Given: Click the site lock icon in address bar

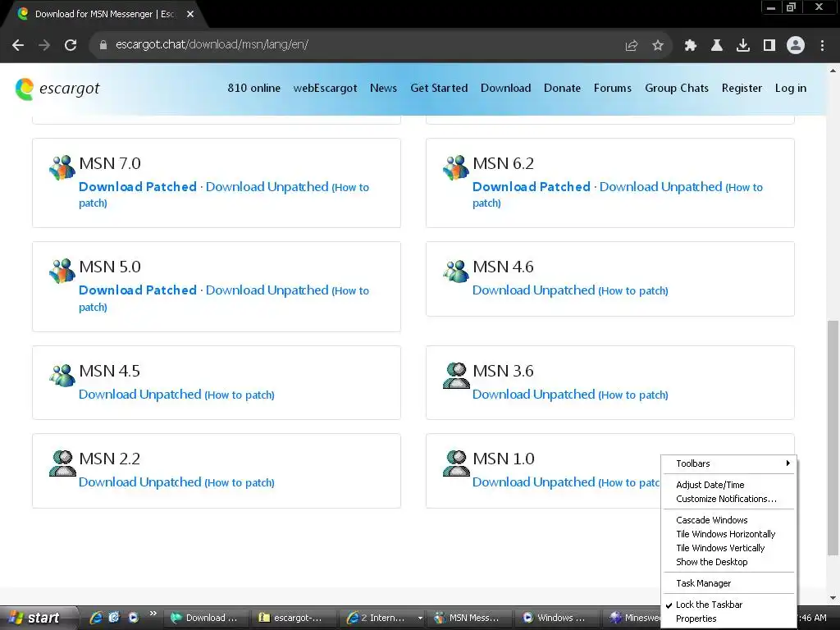Looking at the screenshot, I should point(103,45).
